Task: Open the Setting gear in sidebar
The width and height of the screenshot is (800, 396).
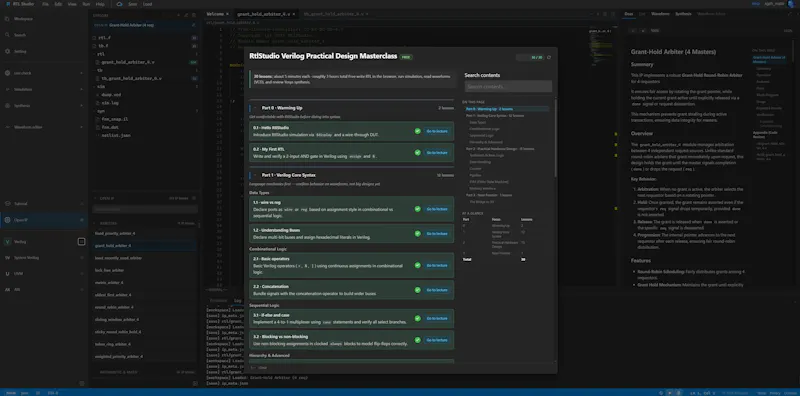Action: pos(7,52)
